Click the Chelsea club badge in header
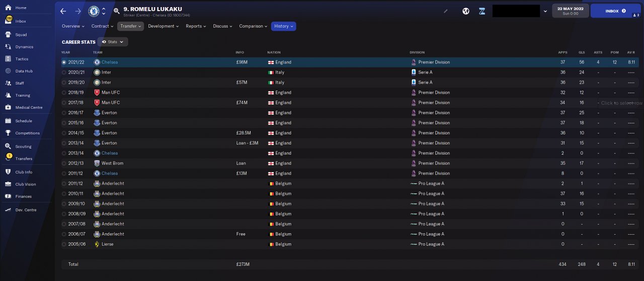 94,11
